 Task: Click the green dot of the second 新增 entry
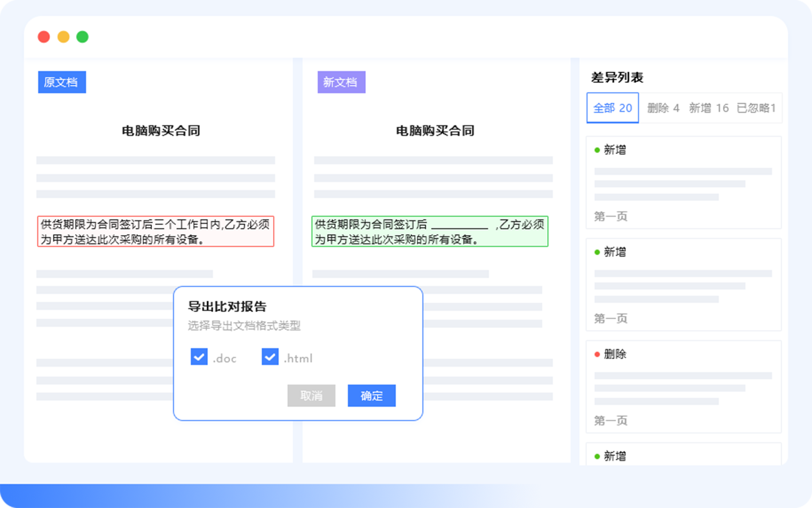597,252
